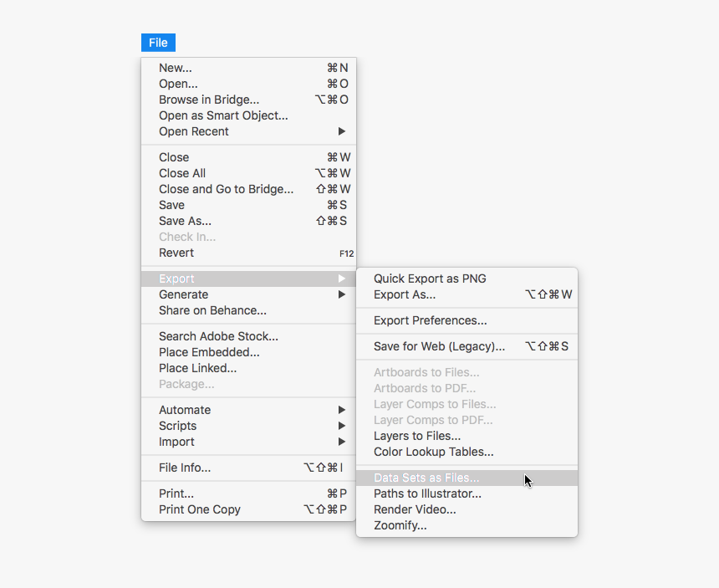Open Search Adobe Stock...
This screenshot has width=719, height=588.
(218, 336)
